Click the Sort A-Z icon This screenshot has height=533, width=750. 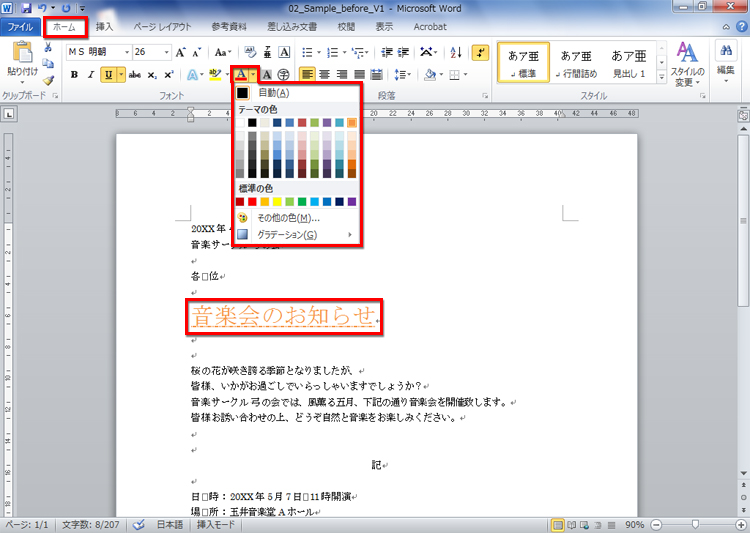click(x=456, y=52)
